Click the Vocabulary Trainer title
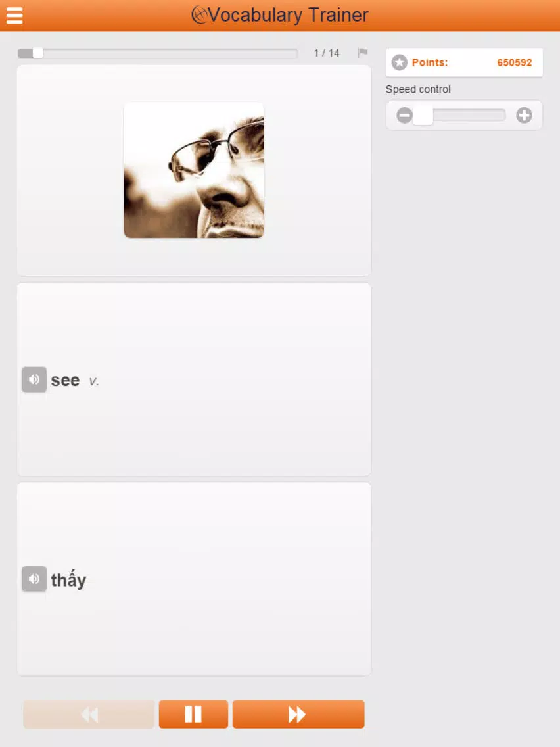The width and height of the screenshot is (560, 747). [289, 15]
